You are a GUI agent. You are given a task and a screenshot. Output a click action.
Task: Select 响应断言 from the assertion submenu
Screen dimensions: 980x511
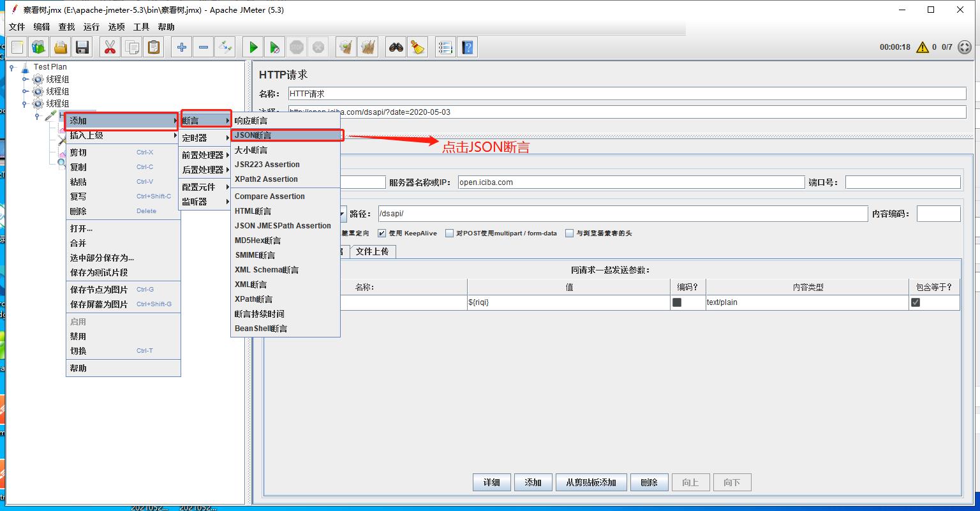285,121
